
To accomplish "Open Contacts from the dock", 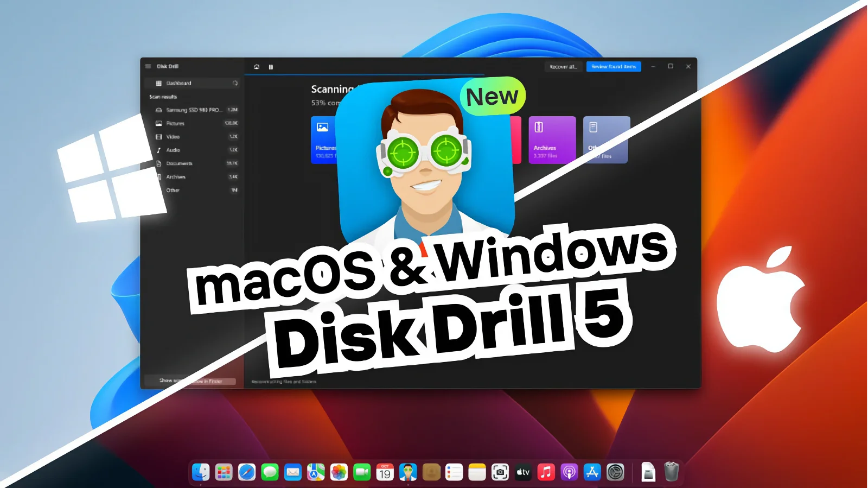I will click(431, 472).
